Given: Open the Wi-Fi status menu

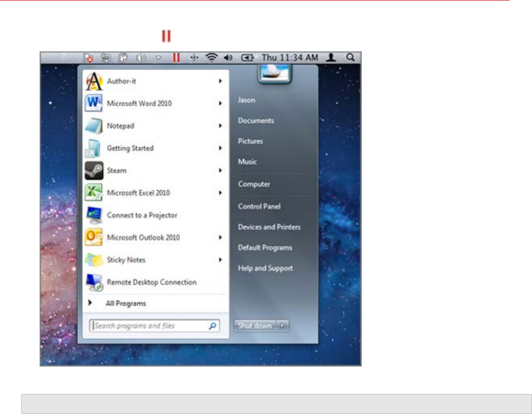Looking at the screenshot, I should (212, 58).
